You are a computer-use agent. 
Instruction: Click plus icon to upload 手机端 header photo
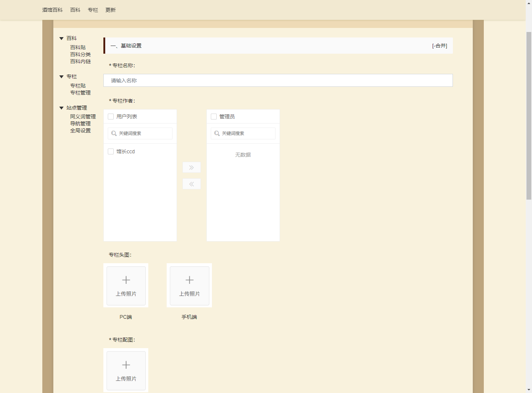(x=189, y=280)
